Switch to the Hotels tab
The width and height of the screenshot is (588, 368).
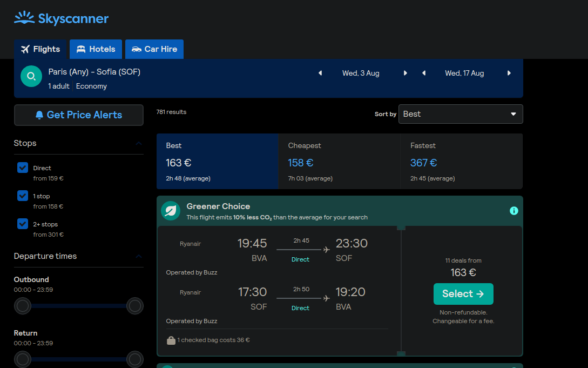point(96,49)
